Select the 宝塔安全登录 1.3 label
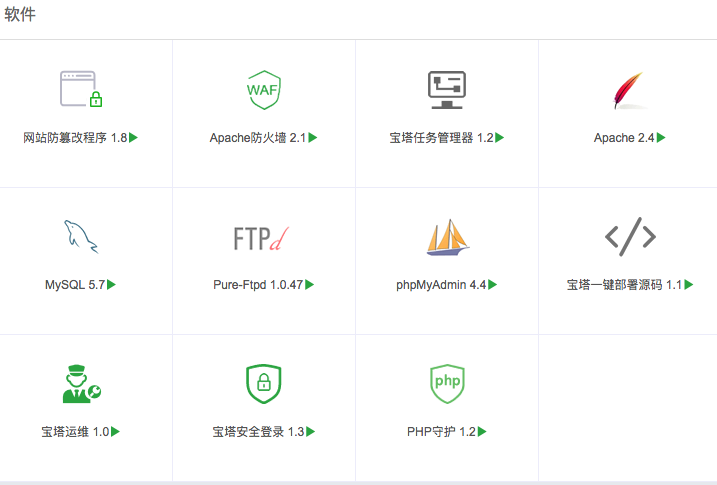Screen dimensions: 717x485 258,432
